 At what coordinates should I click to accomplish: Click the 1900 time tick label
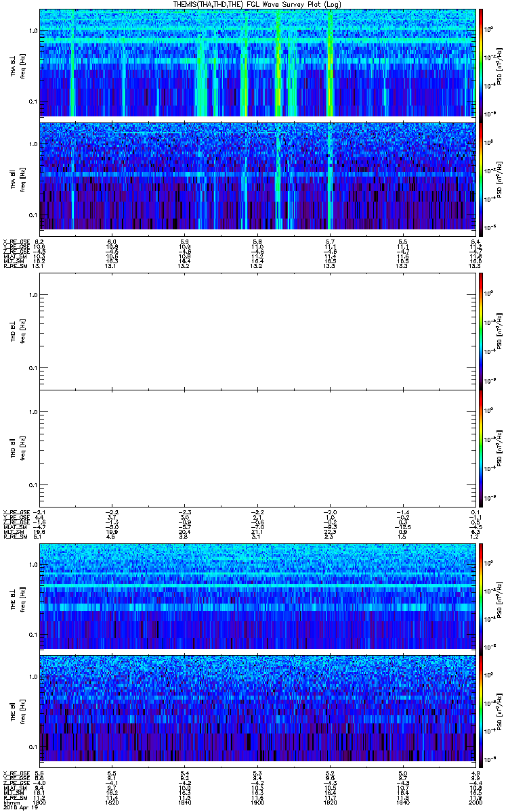pos(257,803)
